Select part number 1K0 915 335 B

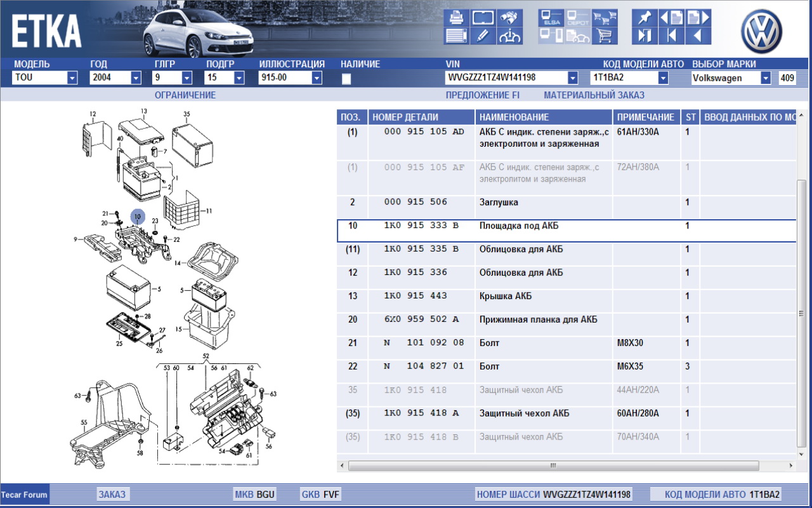421,249
